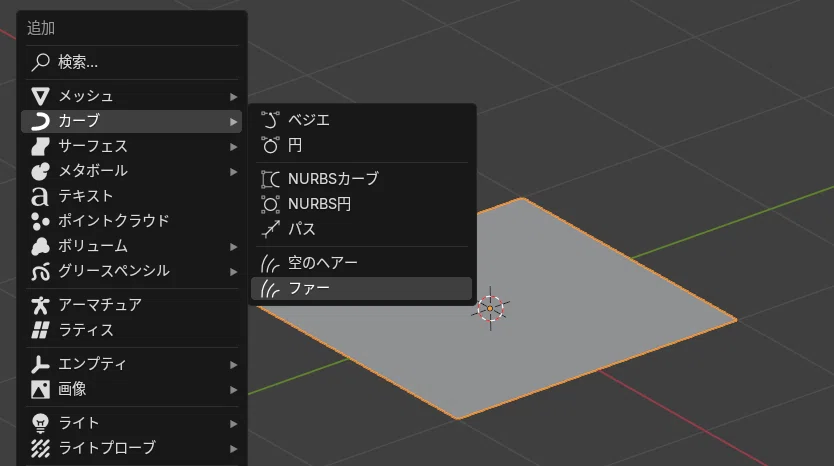Expand the 画像 submenu arrow
The height and width of the screenshot is (466, 834).
pyautogui.click(x=233, y=390)
